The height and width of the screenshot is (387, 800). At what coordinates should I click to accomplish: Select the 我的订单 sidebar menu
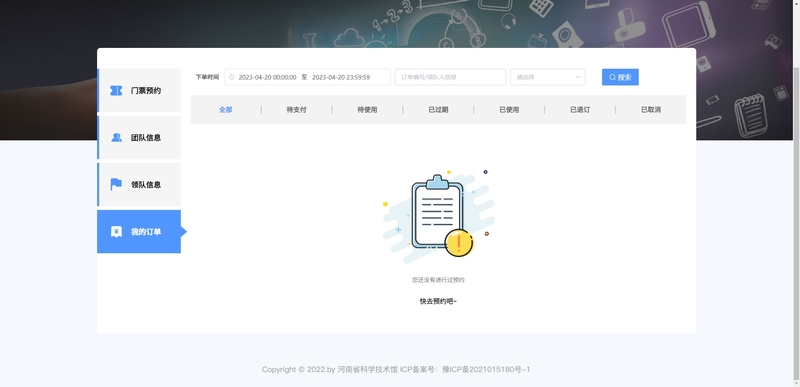[x=139, y=231]
